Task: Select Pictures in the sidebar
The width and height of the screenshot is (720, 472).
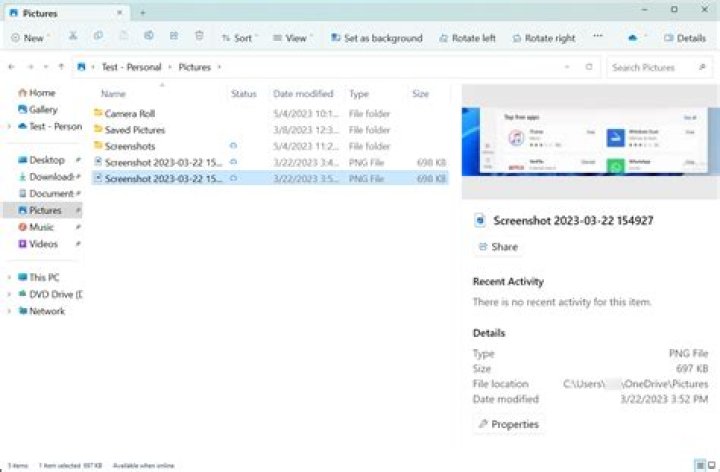Action: 43,210
